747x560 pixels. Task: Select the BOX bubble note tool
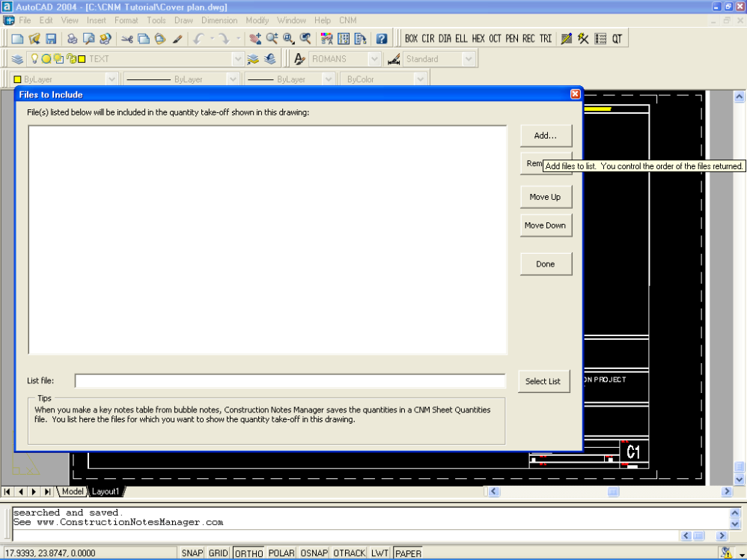pos(411,39)
